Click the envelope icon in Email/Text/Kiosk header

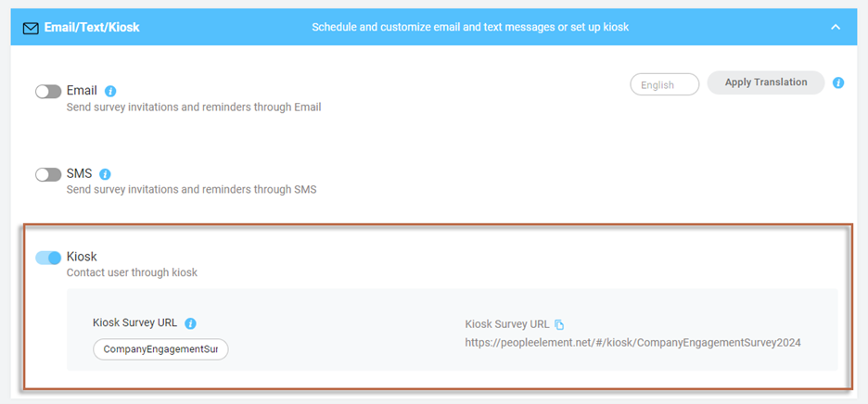[31, 28]
